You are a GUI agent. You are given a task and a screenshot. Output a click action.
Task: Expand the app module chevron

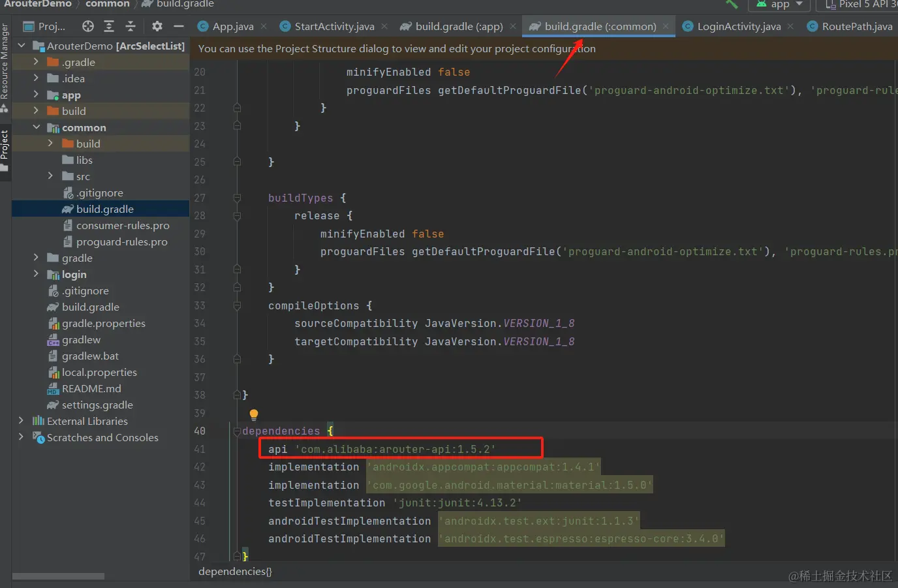click(x=36, y=95)
